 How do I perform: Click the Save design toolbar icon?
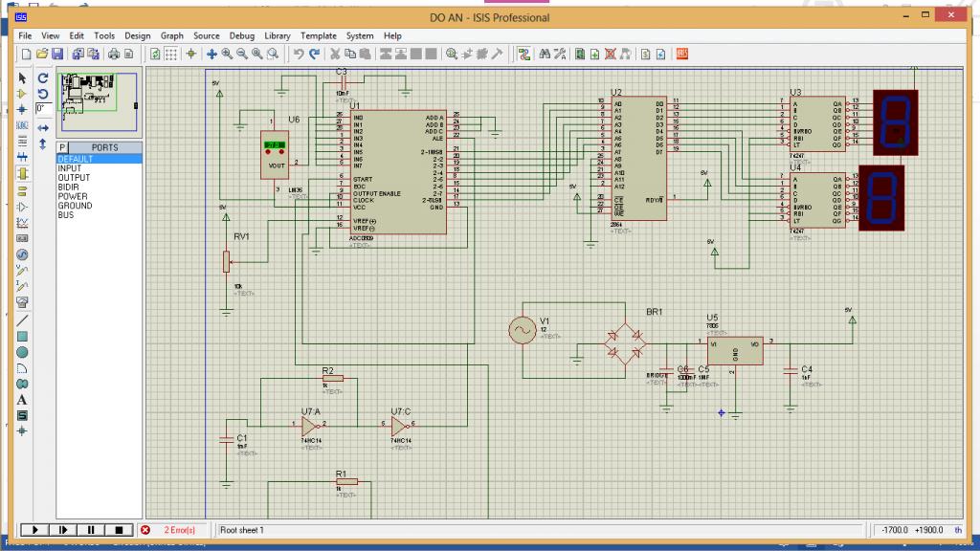coord(57,54)
